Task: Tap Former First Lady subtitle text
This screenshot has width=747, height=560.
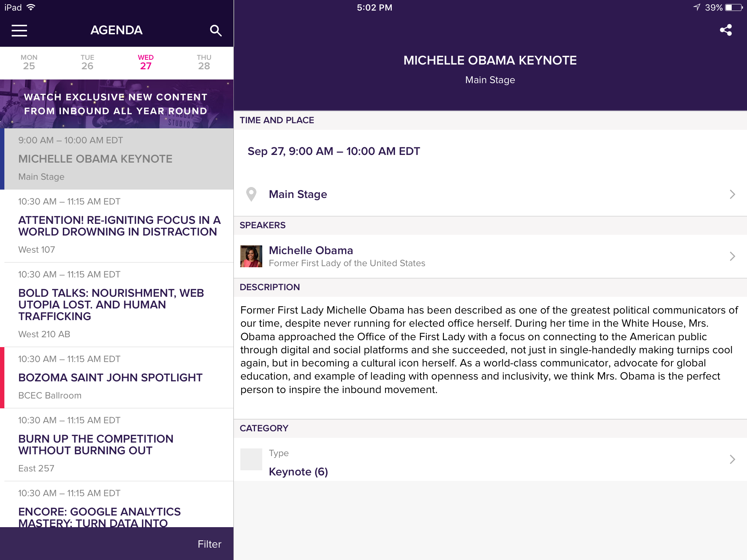Action: 347,263
